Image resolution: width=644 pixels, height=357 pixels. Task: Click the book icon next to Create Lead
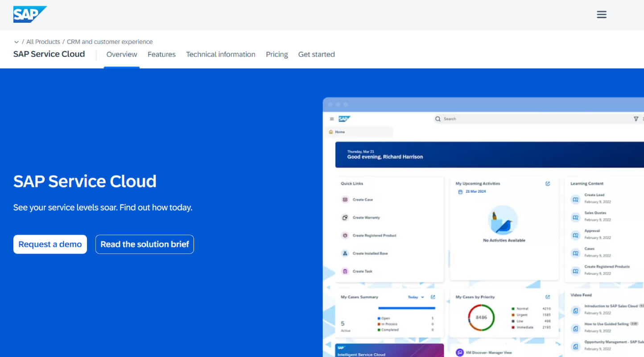pos(576,199)
